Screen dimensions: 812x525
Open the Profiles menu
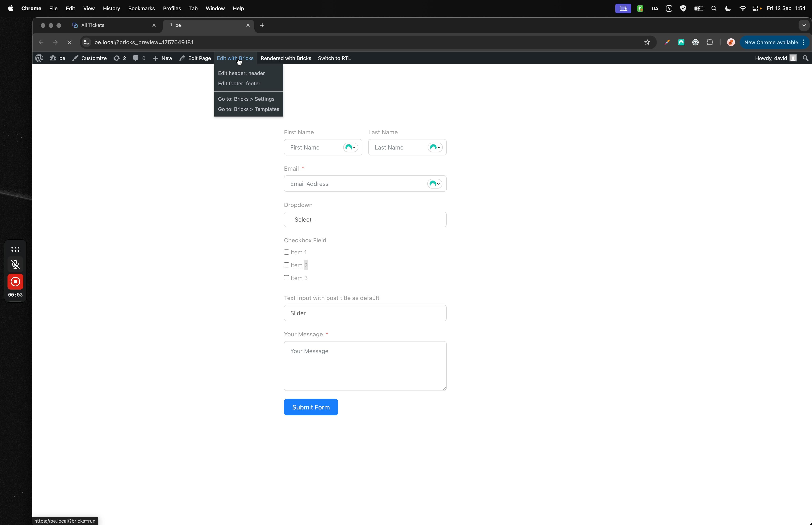pyautogui.click(x=172, y=8)
